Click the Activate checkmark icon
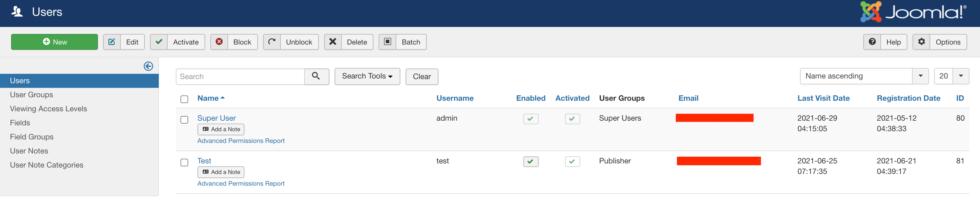980x205 pixels. pos(159,42)
